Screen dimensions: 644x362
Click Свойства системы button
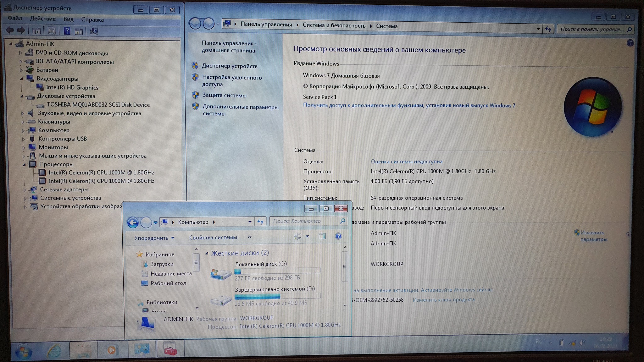[213, 238]
